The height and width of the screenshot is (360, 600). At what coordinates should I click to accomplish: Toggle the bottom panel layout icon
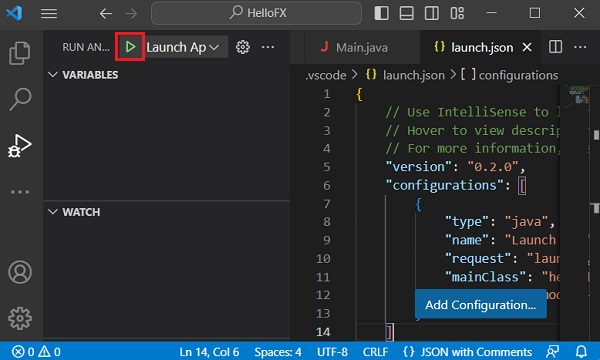(x=406, y=13)
